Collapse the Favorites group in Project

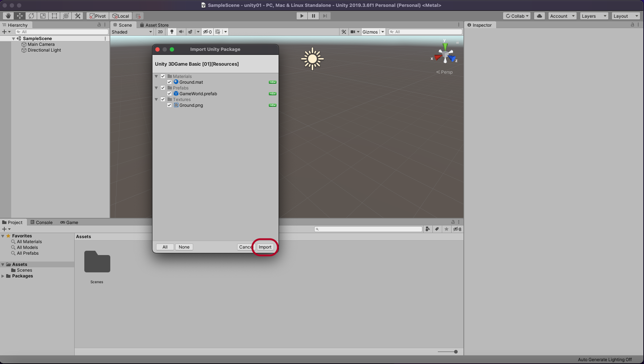pos(3,236)
